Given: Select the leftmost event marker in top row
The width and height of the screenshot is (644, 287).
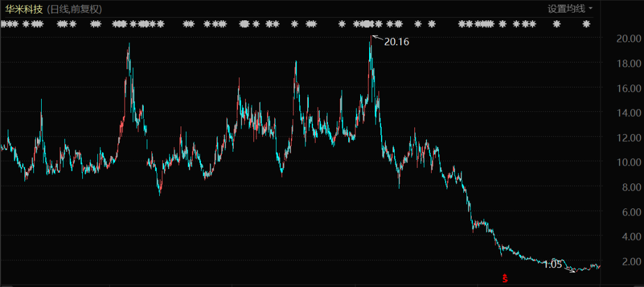Looking at the screenshot, I should point(4,24).
